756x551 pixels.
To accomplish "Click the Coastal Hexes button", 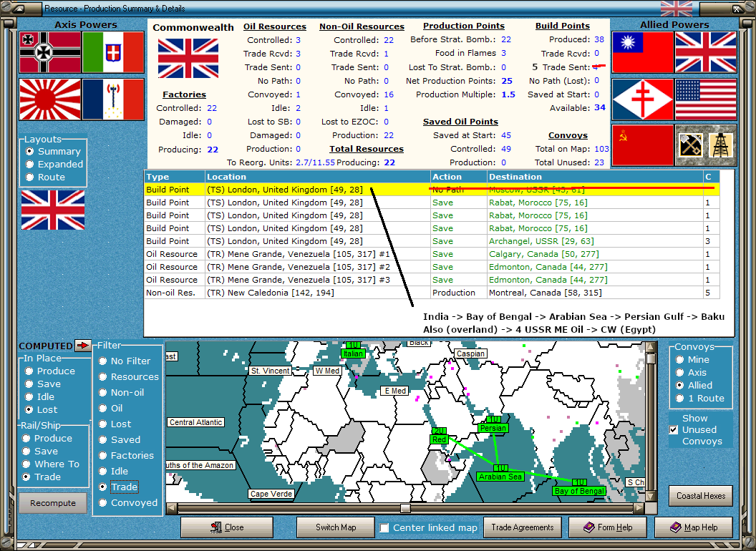I will (701, 496).
